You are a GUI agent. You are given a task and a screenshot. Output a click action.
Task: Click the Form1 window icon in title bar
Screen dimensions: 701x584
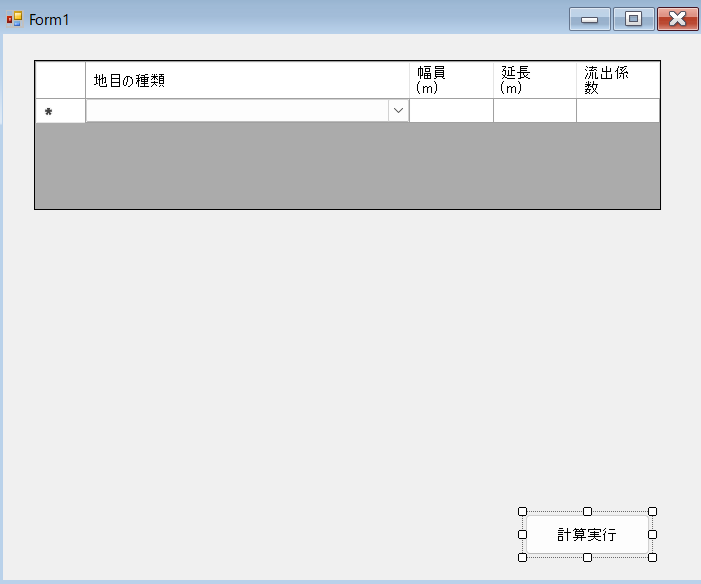coord(14,19)
